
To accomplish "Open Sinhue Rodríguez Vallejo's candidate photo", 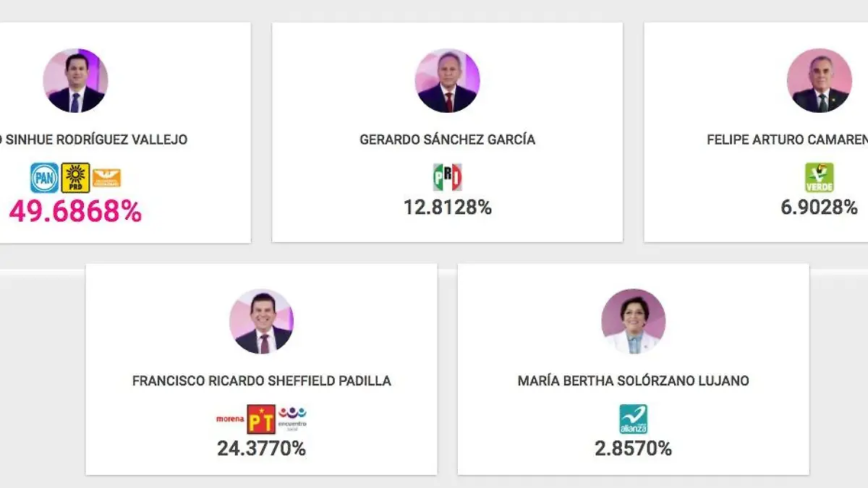I will (75, 80).
